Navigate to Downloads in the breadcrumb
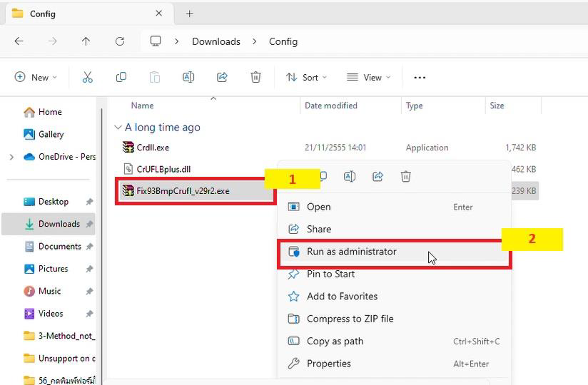Screen dimensions: 588x385 [216, 41]
